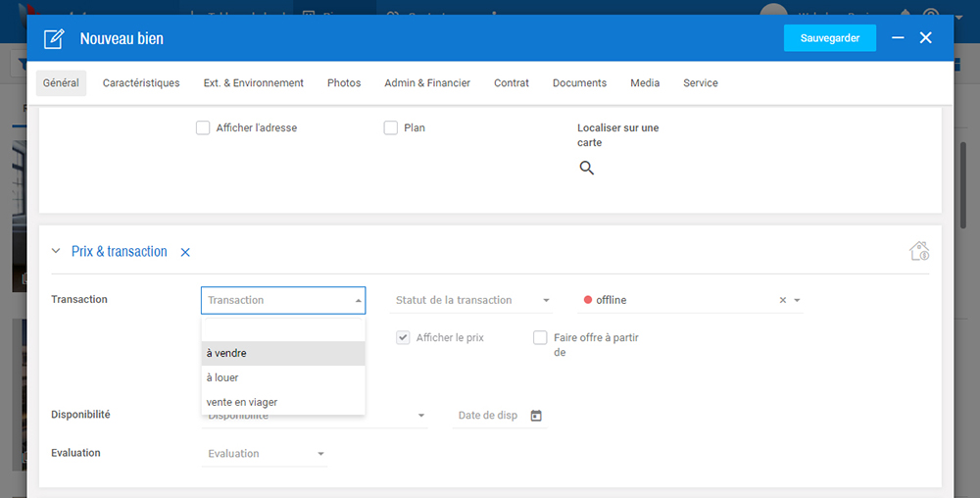Viewport: 980px width, 498px height.
Task: Go to the Photos tab
Action: click(344, 83)
